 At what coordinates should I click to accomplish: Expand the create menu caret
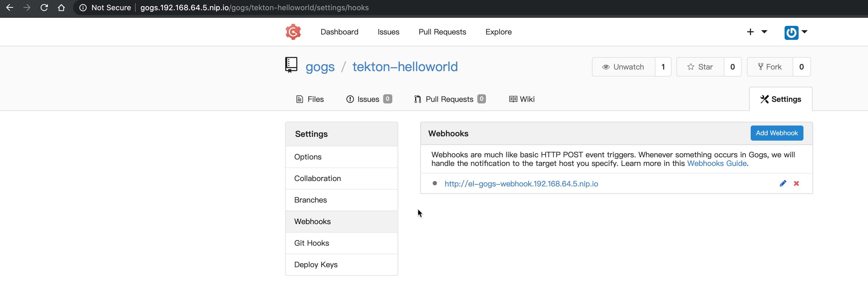[x=764, y=32]
